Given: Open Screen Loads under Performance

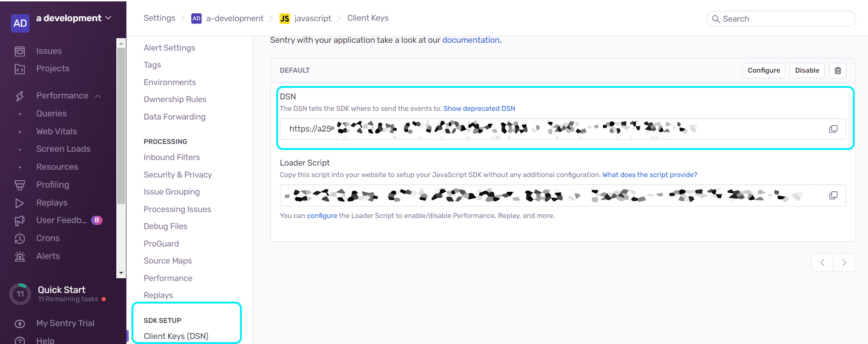Looking at the screenshot, I should [x=63, y=149].
